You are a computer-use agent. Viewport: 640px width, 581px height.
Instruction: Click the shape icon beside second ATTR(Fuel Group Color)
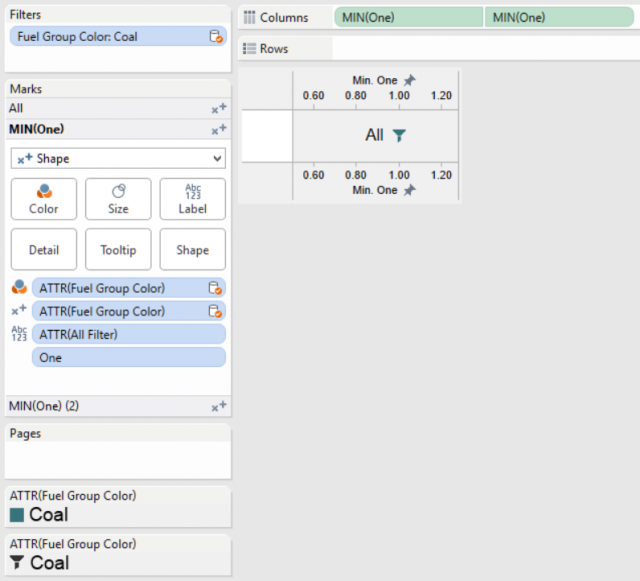pos(19,311)
